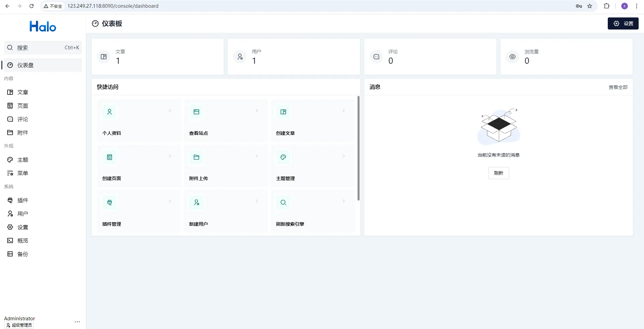644x329 pixels.
Task: Click the 刷新搜索引擎 search icon
Action: coord(283,202)
